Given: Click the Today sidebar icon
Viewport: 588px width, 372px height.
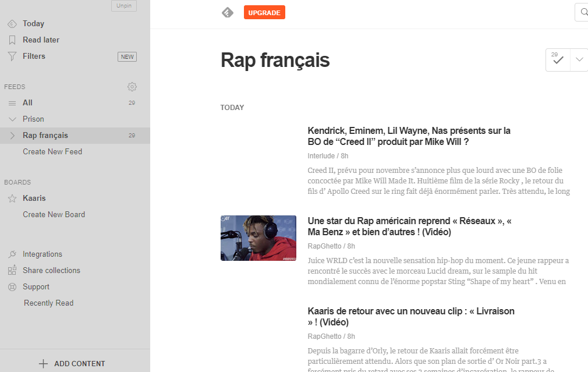Looking at the screenshot, I should (x=12, y=24).
